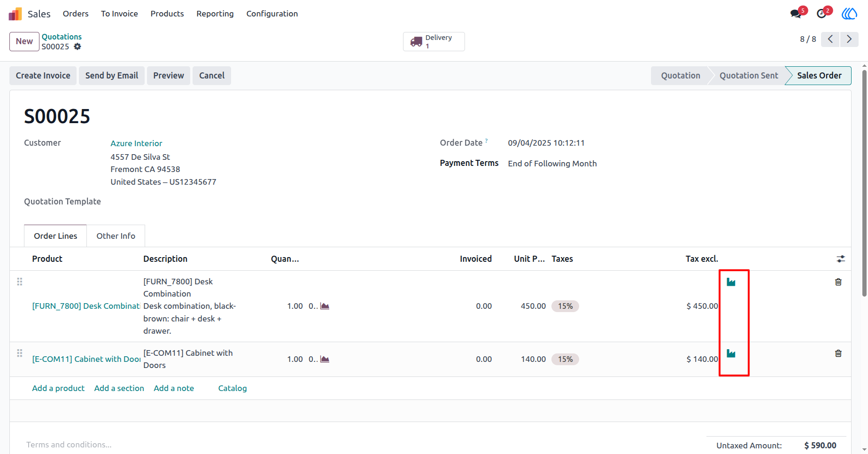Image resolution: width=868 pixels, height=454 pixels.
Task: Click the Payment Terms field value
Action: (552, 164)
